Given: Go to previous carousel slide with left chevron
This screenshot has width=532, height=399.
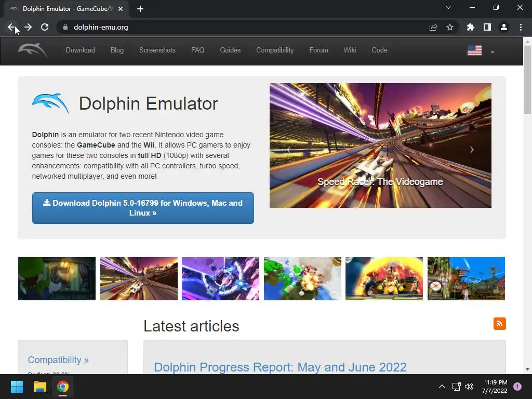Looking at the screenshot, I should [x=289, y=150].
